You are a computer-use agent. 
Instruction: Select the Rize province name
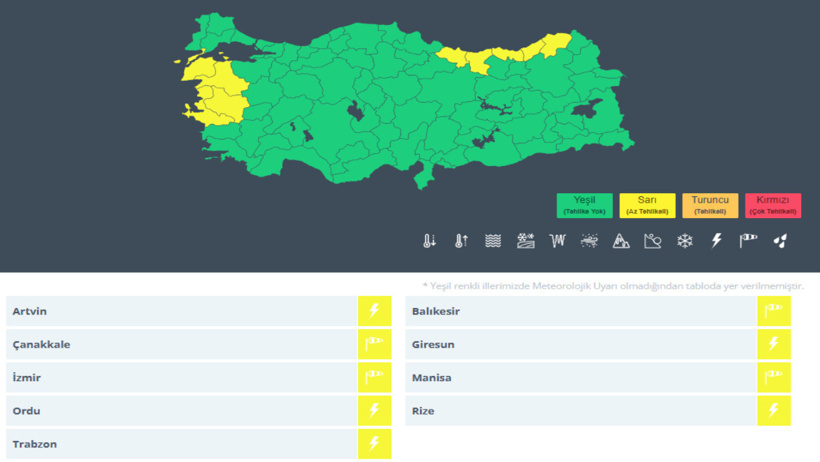[423, 411]
